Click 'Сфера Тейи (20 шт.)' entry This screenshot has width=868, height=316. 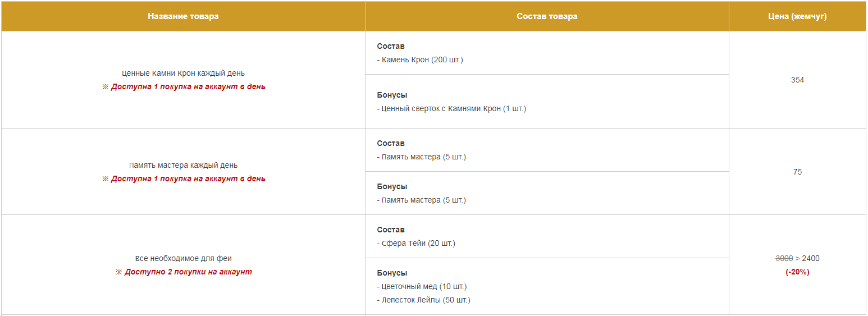pos(416,243)
